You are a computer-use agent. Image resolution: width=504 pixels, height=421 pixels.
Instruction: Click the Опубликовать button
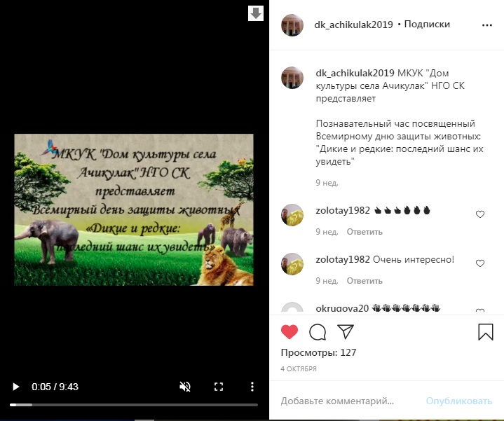(x=459, y=401)
